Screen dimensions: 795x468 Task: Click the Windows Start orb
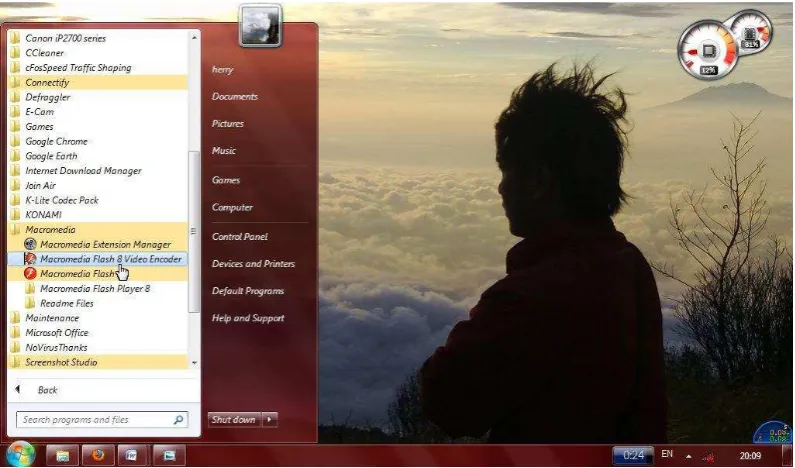(20, 453)
